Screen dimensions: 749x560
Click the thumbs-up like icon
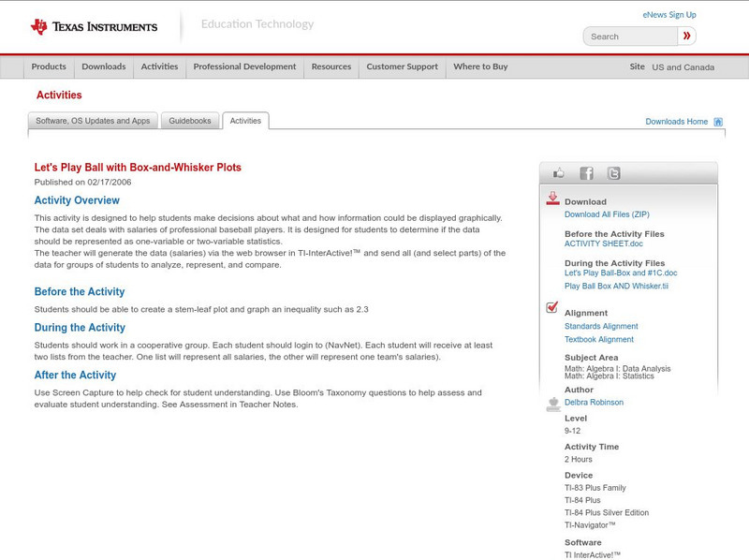click(x=558, y=173)
